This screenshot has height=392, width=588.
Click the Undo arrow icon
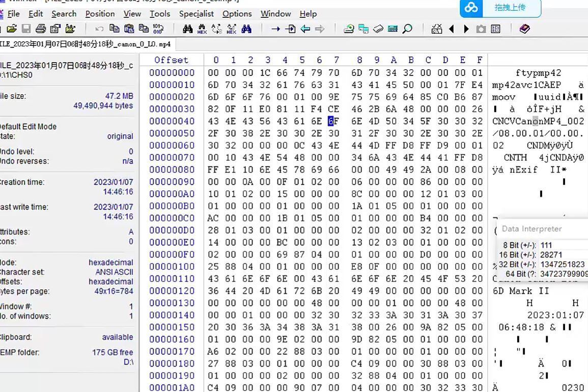[x=99, y=29]
